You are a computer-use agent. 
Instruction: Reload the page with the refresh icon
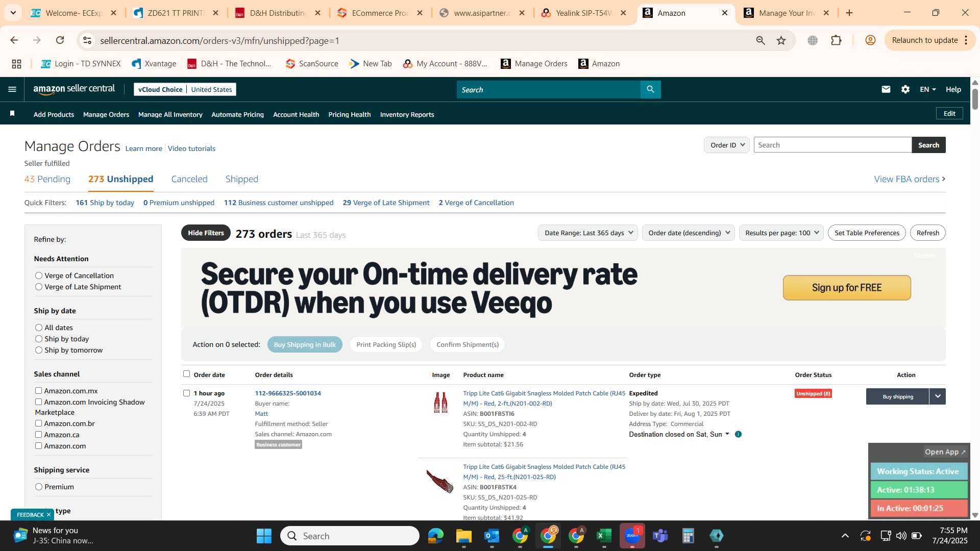point(60,40)
